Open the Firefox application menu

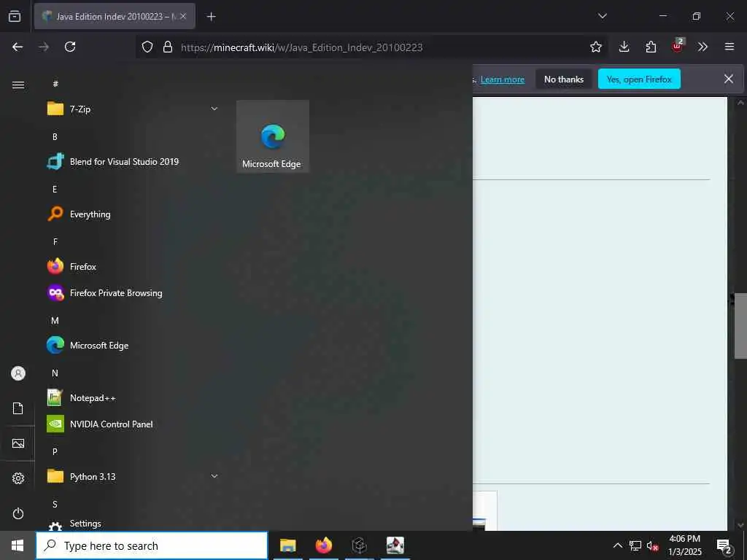tap(729, 47)
